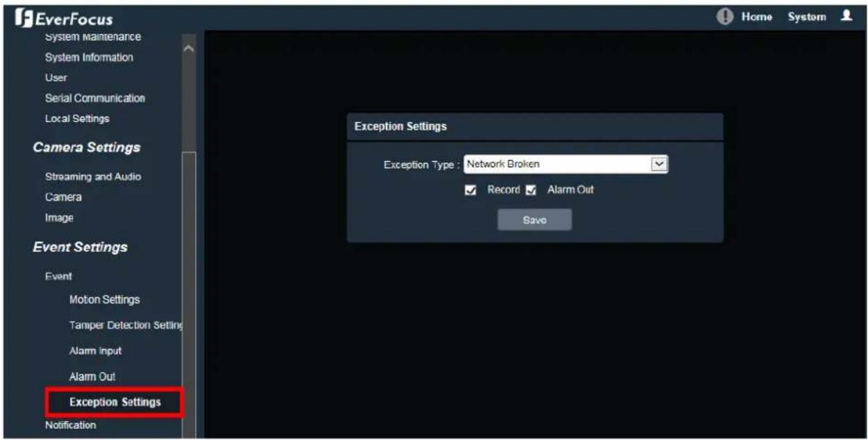Viewport: 868px width, 440px height.
Task: Open Local Settings page
Action: point(77,119)
